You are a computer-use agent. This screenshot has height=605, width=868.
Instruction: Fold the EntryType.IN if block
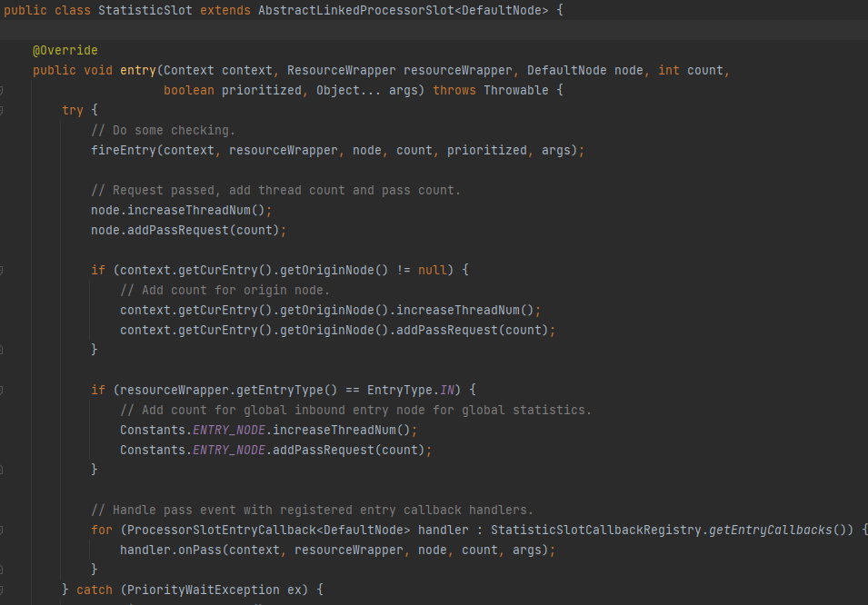click(x=3, y=390)
